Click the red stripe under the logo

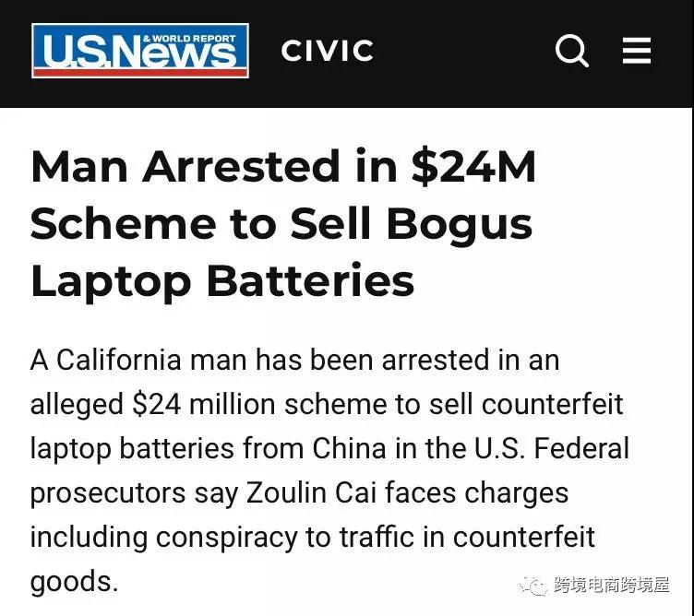(x=140, y=73)
